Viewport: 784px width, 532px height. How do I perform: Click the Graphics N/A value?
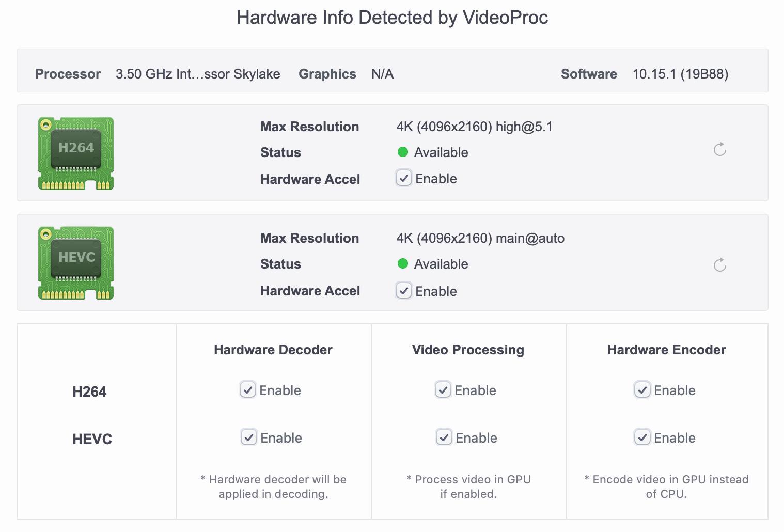[382, 74]
